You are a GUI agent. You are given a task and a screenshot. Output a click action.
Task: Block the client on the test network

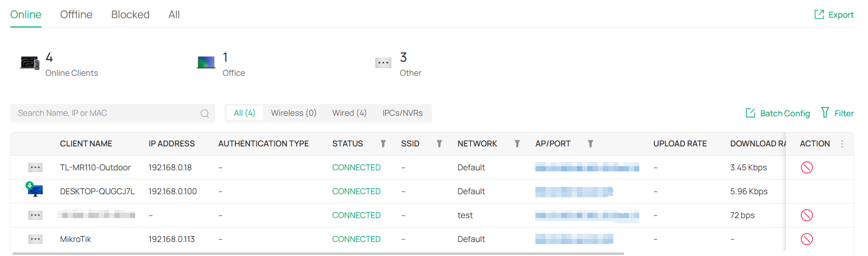(807, 215)
